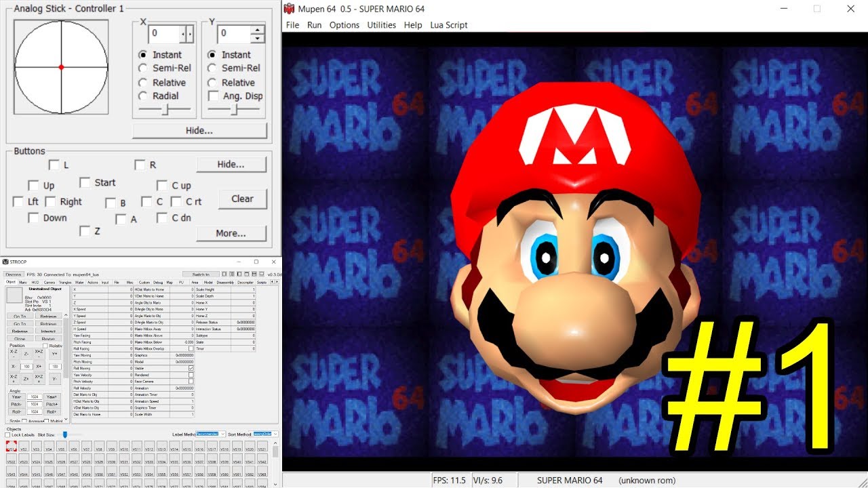Image resolution: width=868 pixels, height=488 pixels.
Task: Toggle the Z button checkbox
Action: [x=85, y=231]
